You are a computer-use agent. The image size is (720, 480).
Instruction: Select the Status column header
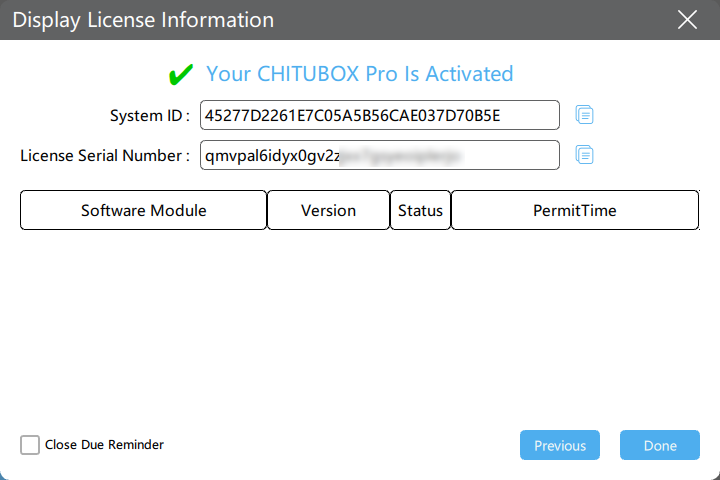click(420, 210)
